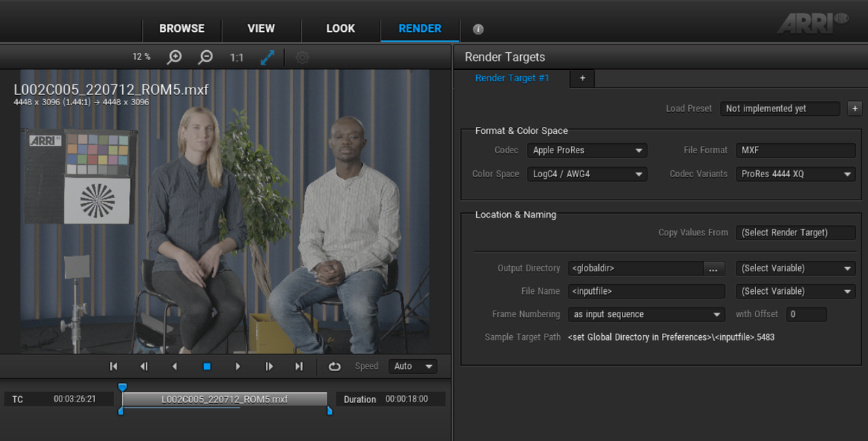Open the LOOK tab

[x=340, y=28]
